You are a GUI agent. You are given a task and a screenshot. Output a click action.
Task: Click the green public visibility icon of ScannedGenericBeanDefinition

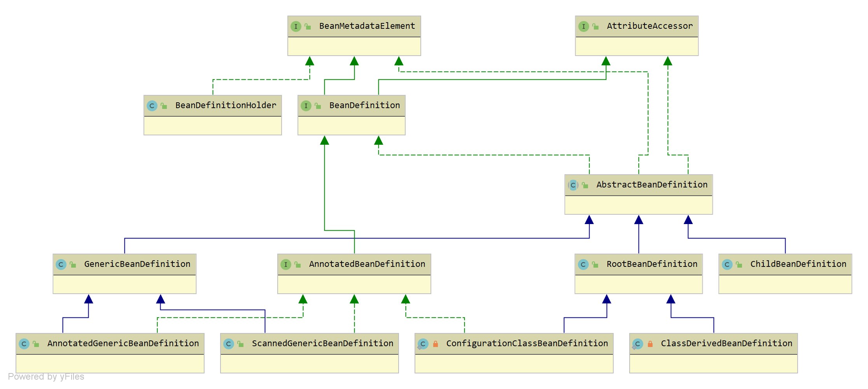[240, 344]
